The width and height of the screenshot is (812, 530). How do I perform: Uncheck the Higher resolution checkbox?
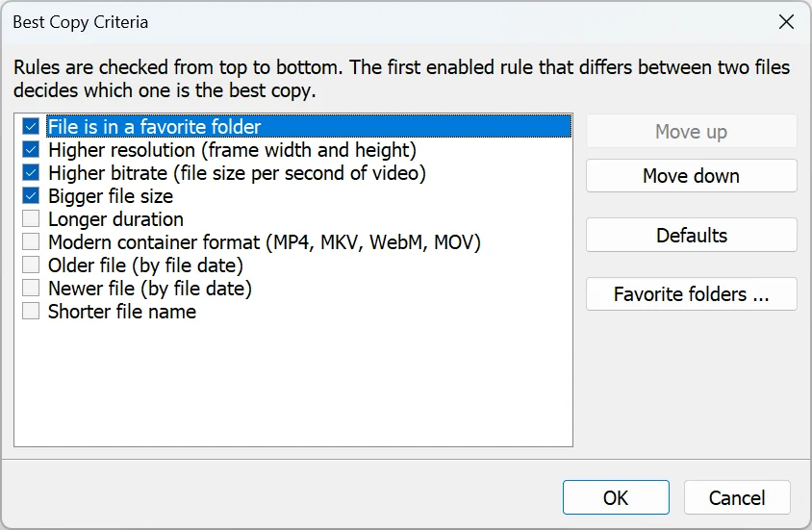click(x=31, y=150)
